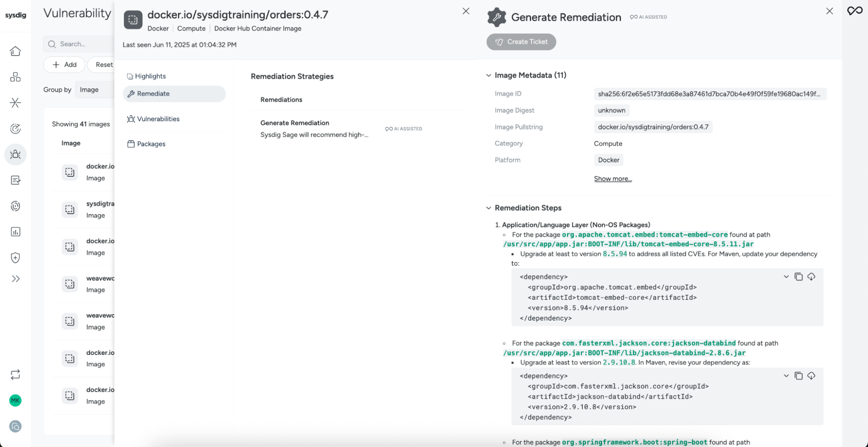Click the sysdig logo
This screenshot has width=868, height=447.
point(16,15)
